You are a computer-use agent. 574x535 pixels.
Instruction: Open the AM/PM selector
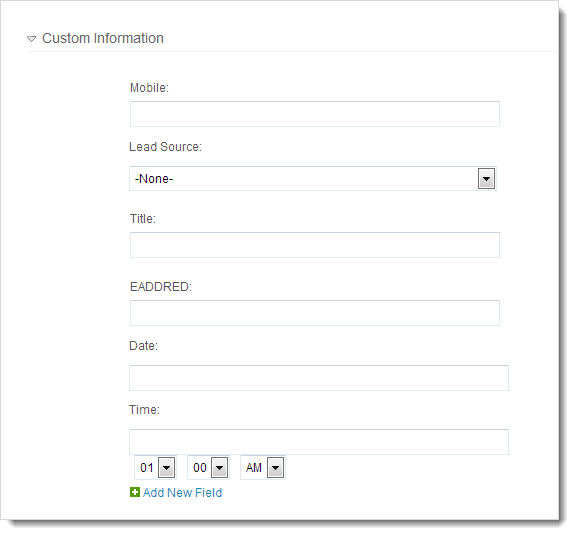(263, 468)
